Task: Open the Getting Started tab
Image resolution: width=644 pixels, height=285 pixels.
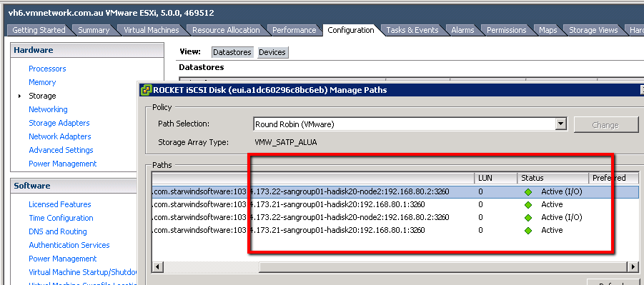Action: [x=39, y=30]
